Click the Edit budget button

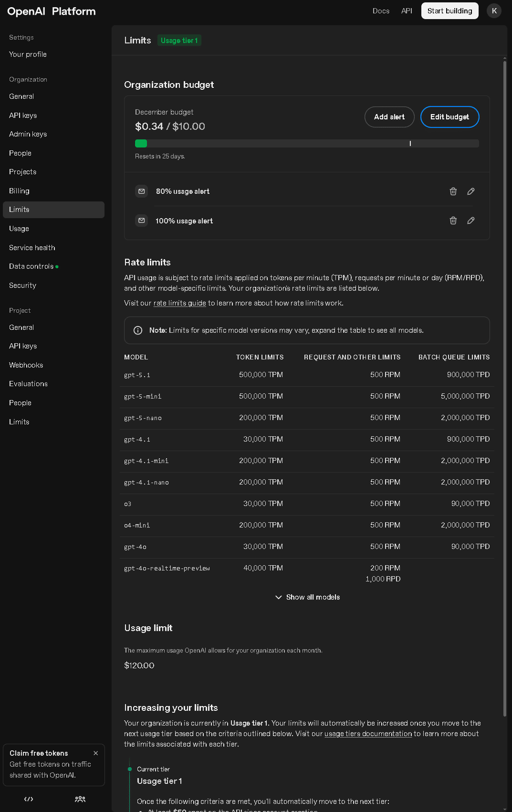coord(449,117)
